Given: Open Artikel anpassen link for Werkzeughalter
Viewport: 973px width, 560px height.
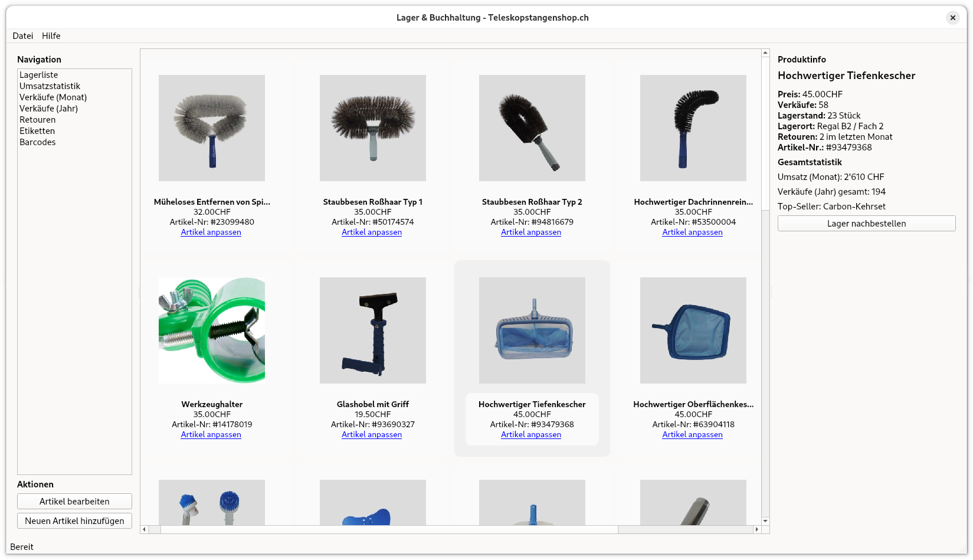Looking at the screenshot, I should 211,435.
